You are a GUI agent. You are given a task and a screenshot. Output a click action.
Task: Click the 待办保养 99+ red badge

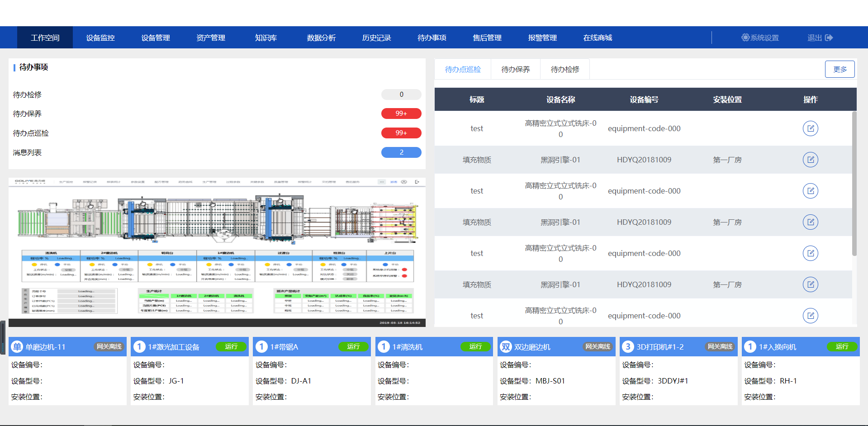pos(401,114)
